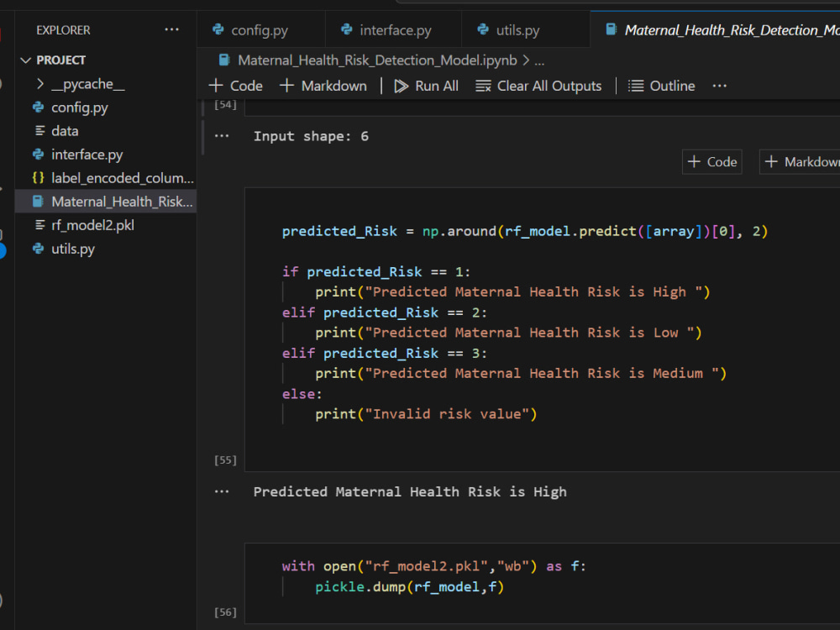This screenshot has height=630, width=840.
Task: Click the breadcrumb ellipsis after notebook name
Action: [539, 60]
